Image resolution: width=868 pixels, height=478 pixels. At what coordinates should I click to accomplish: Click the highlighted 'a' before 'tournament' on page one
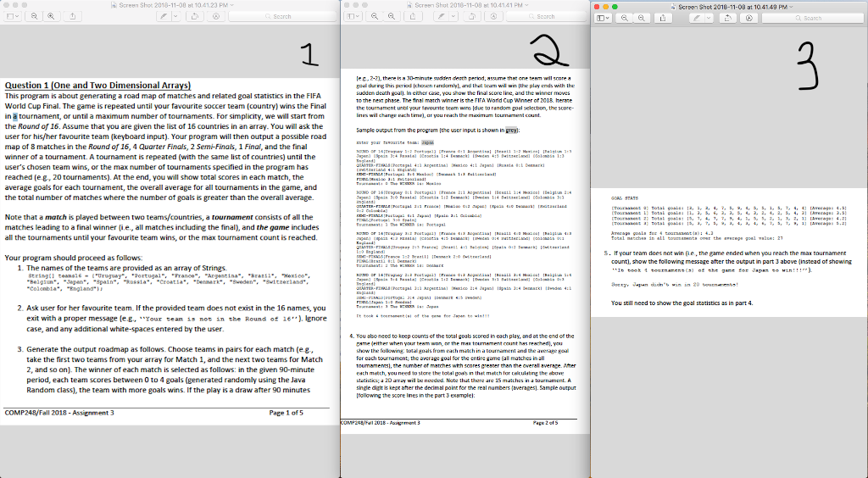(x=15, y=116)
